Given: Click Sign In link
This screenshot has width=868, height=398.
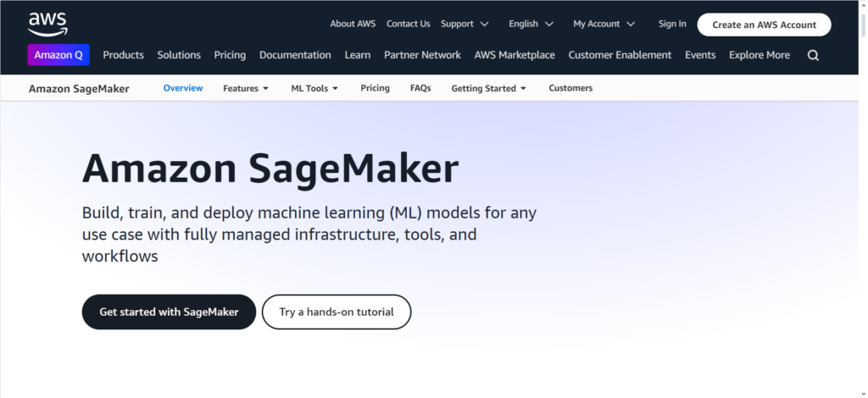Looking at the screenshot, I should tap(672, 24).
